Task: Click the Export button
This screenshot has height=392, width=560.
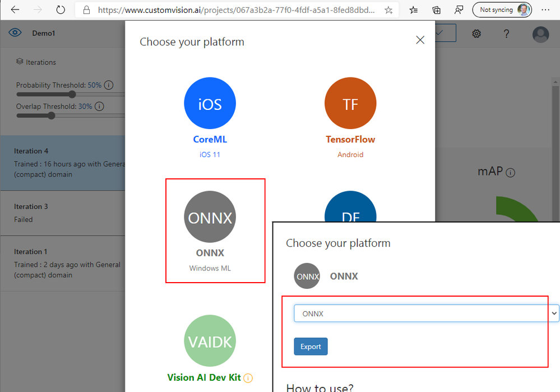Action: coord(311,346)
